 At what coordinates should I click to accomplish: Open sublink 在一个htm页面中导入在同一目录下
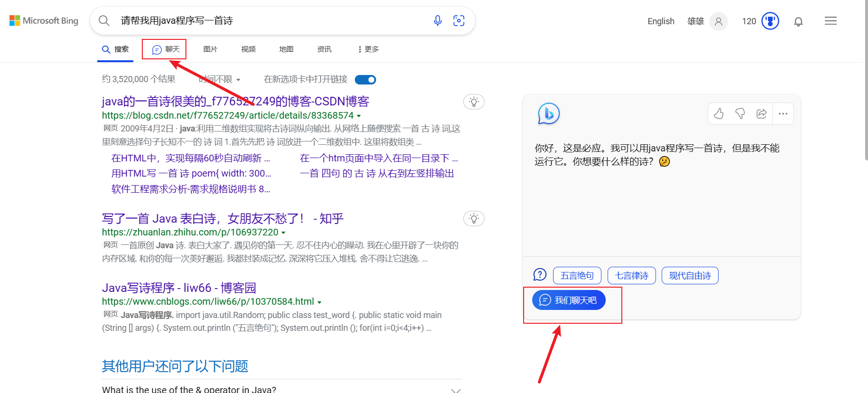pyautogui.click(x=379, y=158)
